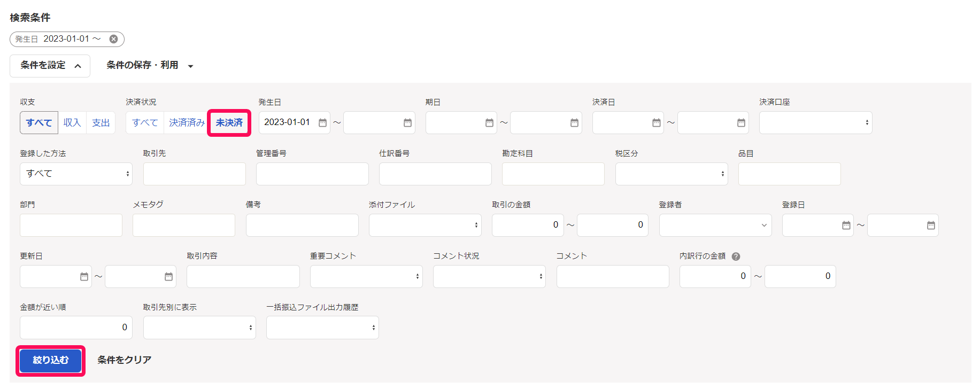Open calendar for 更新日 end date

click(x=168, y=277)
